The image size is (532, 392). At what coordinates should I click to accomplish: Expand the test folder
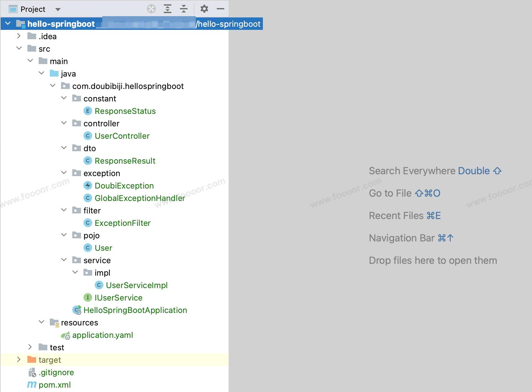pyautogui.click(x=30, y=347)
